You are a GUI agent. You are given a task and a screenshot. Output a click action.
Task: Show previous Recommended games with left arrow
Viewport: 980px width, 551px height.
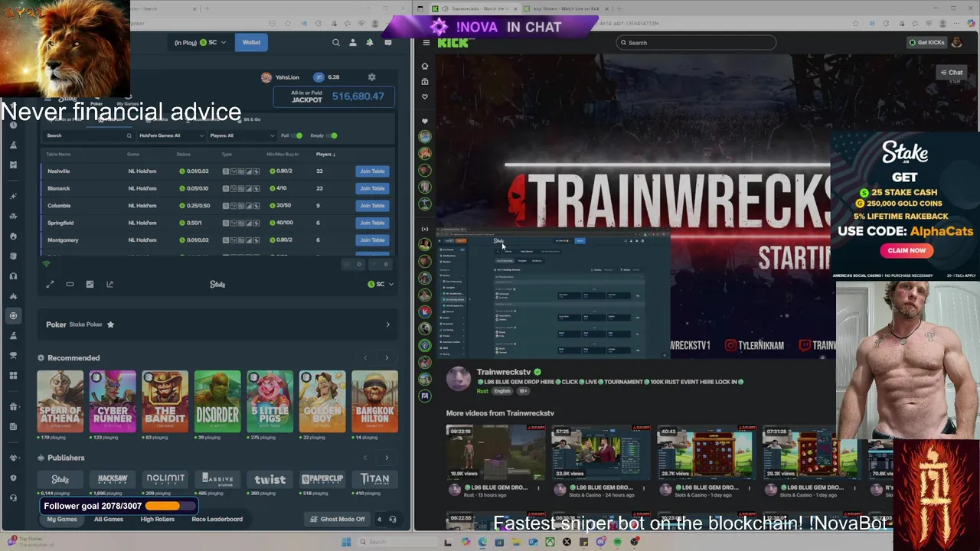click(x=365, y=358)
